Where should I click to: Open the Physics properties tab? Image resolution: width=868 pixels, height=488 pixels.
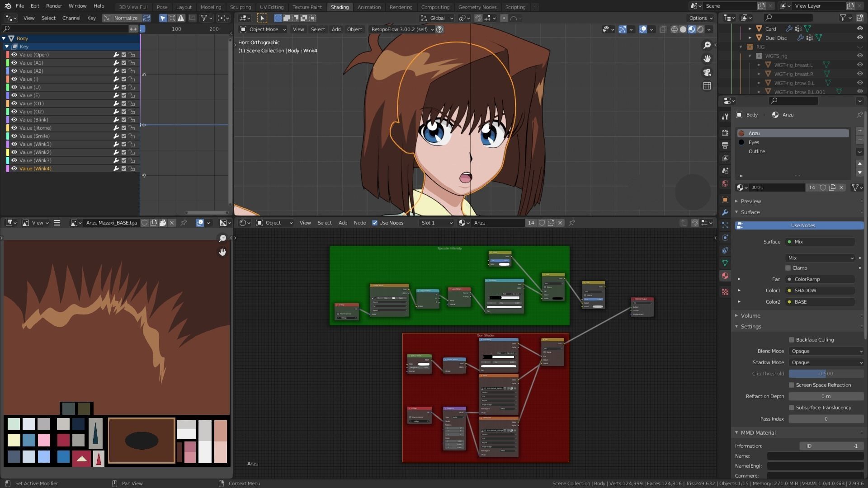point(725,238)
